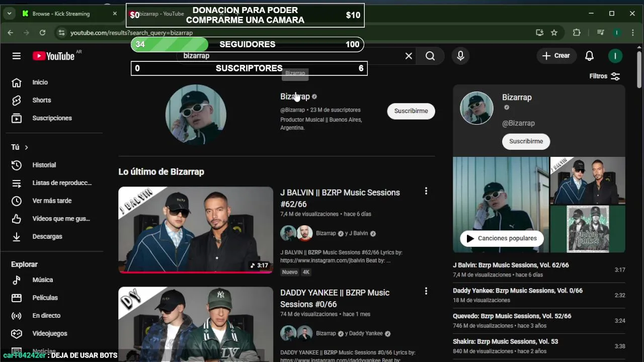
Task: Open J BALVIN BZRP Music Sessions #62/66 title
Action: 340,198
